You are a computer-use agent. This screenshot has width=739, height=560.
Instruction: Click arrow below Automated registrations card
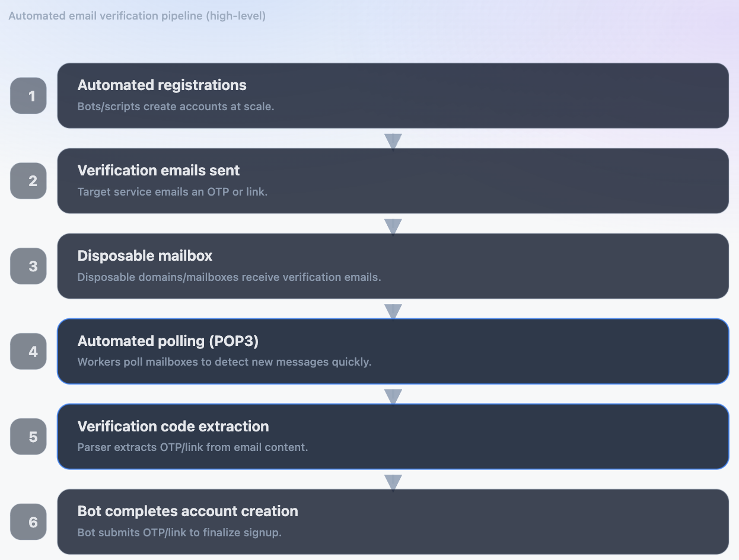(393, 141)
